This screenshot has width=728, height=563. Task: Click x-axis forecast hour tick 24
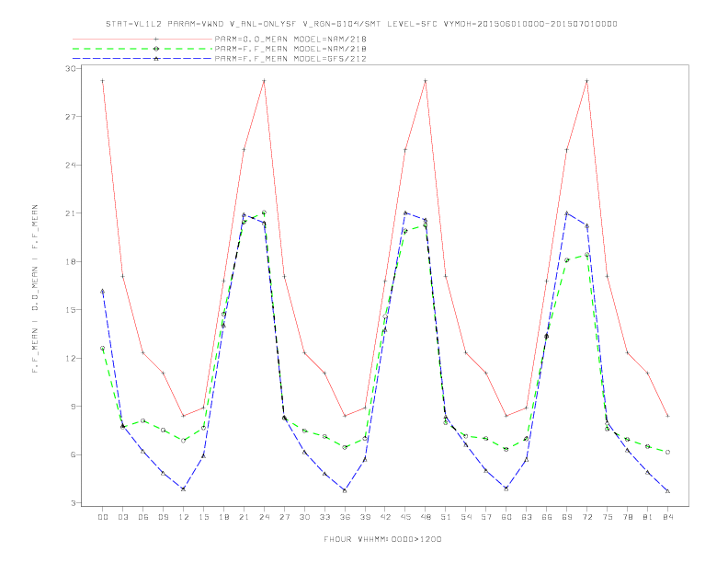(264, 517)
